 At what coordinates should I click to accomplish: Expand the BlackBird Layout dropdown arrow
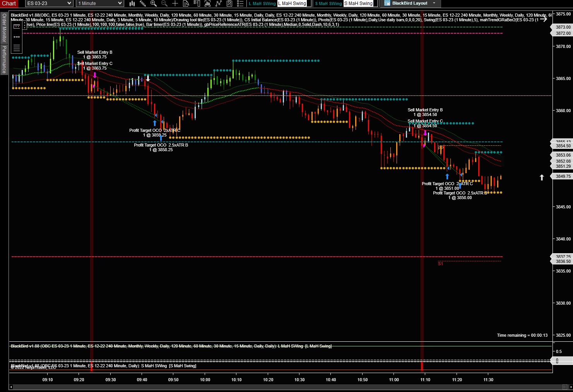click(x=434, y=3)
